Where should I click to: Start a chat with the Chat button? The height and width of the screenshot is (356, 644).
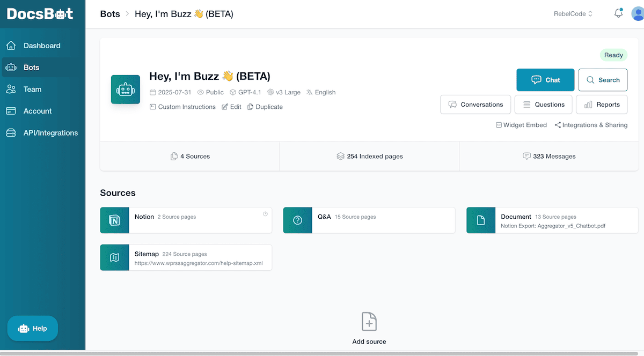[x=545, y=80]
